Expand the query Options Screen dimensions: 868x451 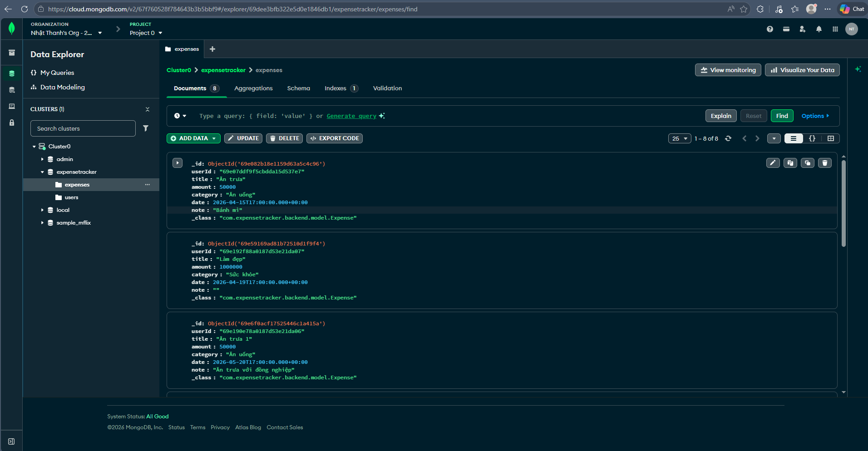tap(815, 116)
